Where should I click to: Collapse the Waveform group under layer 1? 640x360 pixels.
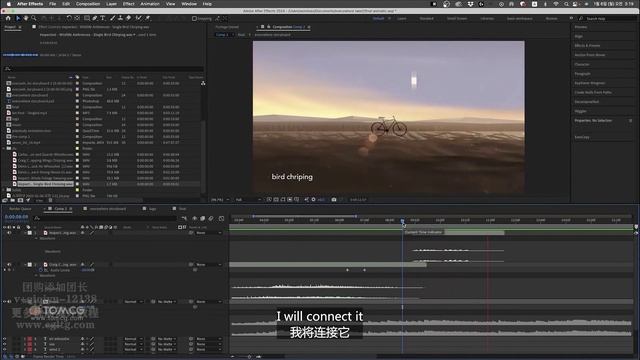click(x=36, y=238)
